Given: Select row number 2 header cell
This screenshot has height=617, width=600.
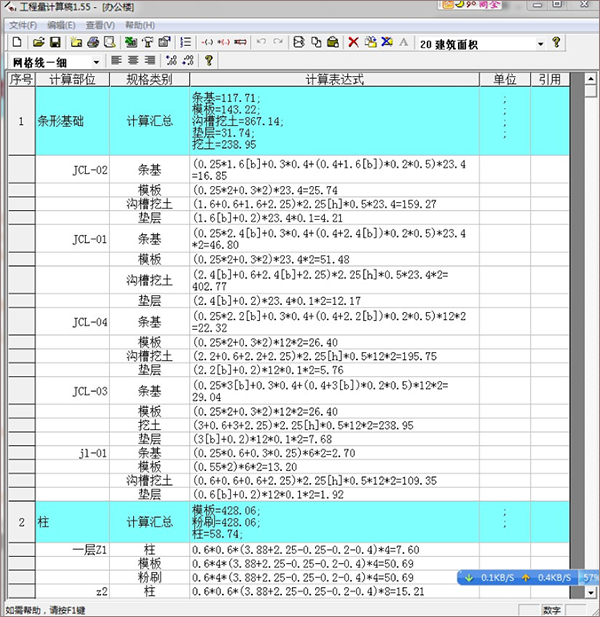Looking at the screenshot, I should pos(22,522).
